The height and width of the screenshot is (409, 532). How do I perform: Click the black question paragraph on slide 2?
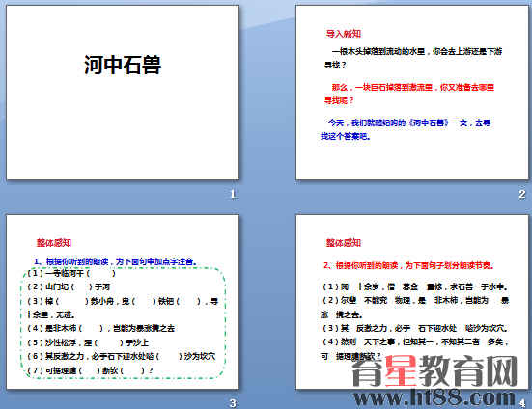point(413,58)
